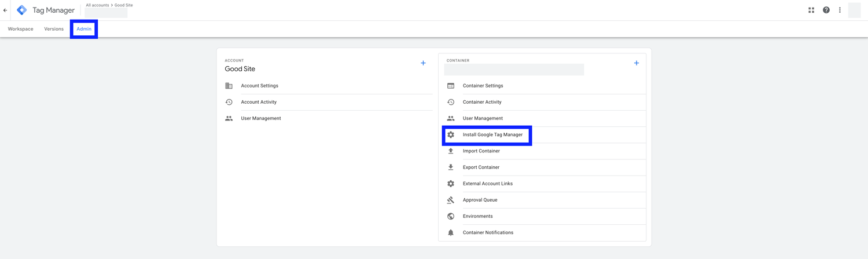Image resolution: width=868 pixels, height=259 pixels.
Task: Open the help question mark icon
Action: tap(826, 10)
